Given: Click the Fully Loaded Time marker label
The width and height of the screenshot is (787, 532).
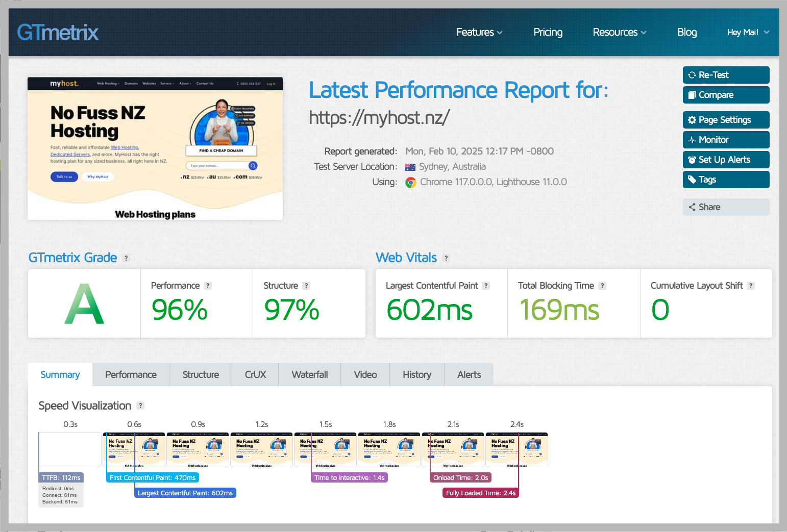Looking at the screenshot, I should [x=480, y=493].
